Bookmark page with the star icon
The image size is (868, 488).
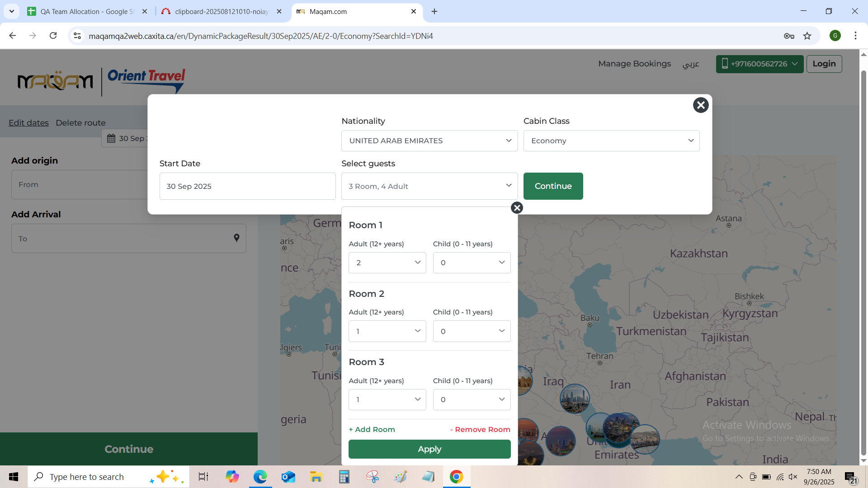click(807, 36)
